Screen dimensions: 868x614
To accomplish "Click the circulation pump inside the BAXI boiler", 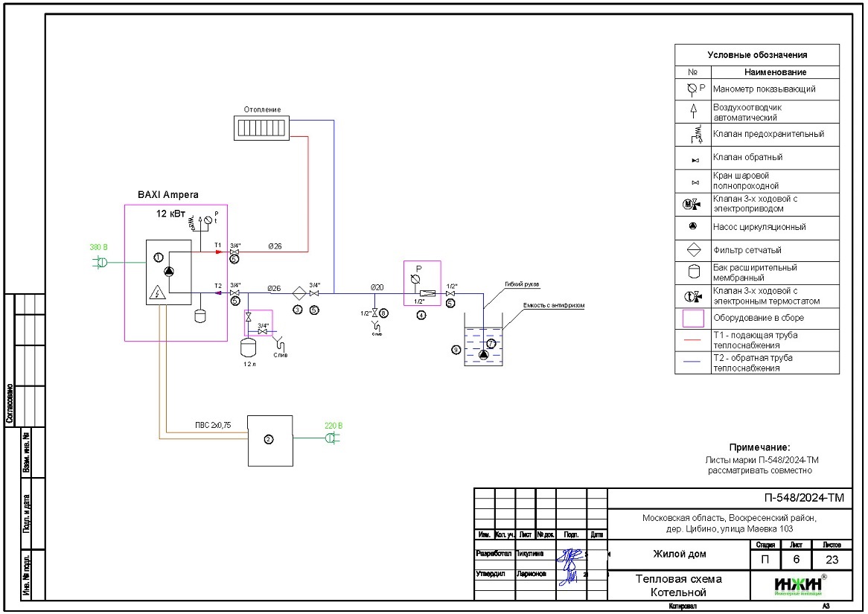I will coord(170,272).
